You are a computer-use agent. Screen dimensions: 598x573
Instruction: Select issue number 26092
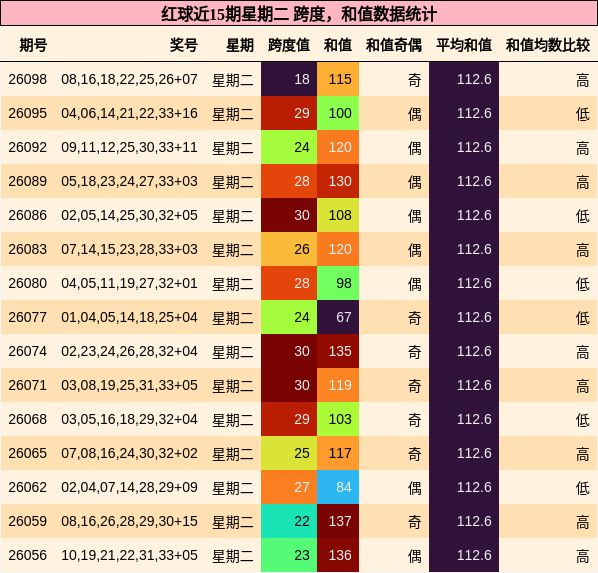click(27, 147)
